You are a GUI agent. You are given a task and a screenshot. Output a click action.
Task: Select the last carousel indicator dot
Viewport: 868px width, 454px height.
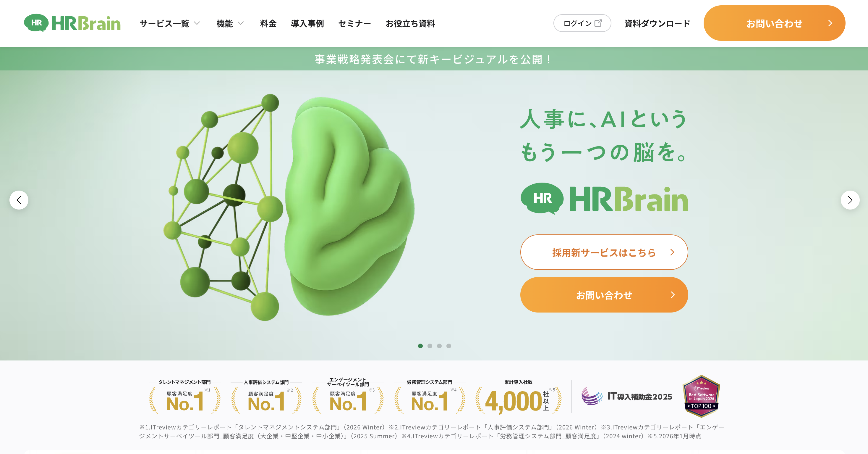(449, 346)
